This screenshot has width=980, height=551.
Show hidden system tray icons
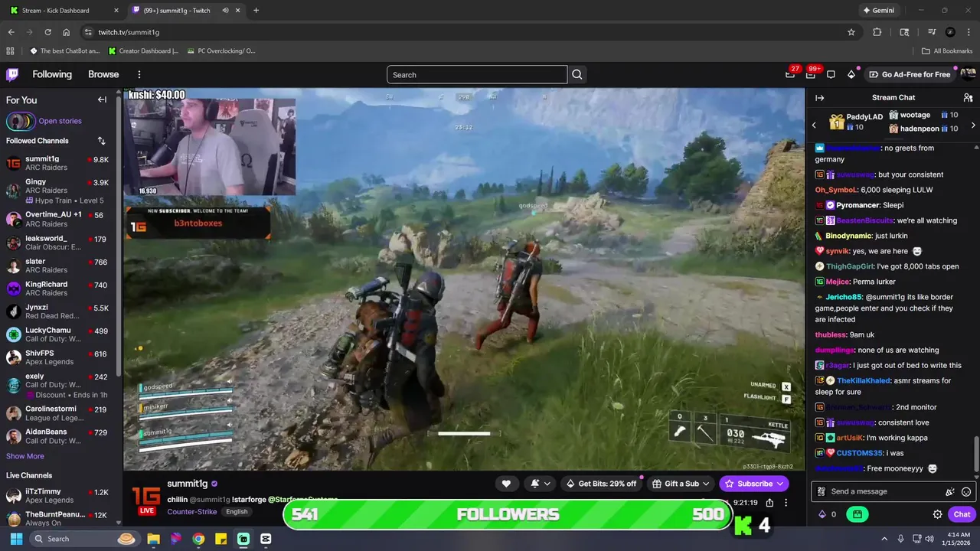[884, 539]
